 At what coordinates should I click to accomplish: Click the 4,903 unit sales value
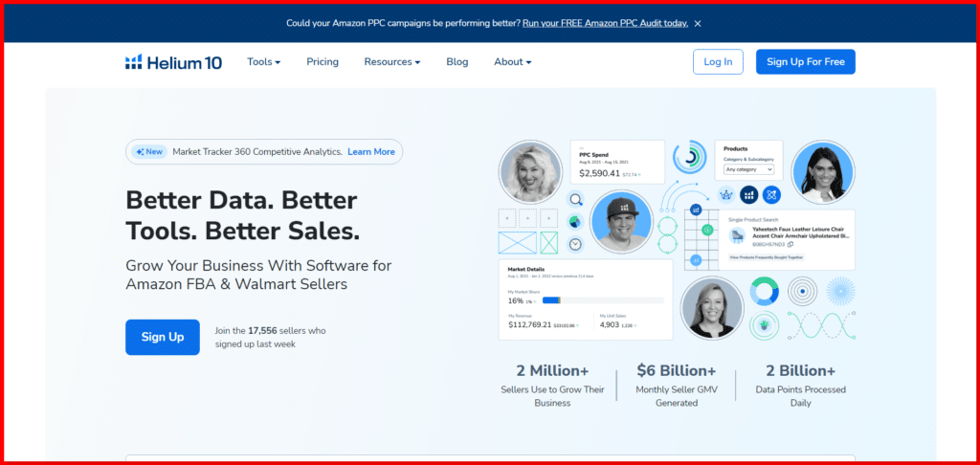(x=610, y=325)
